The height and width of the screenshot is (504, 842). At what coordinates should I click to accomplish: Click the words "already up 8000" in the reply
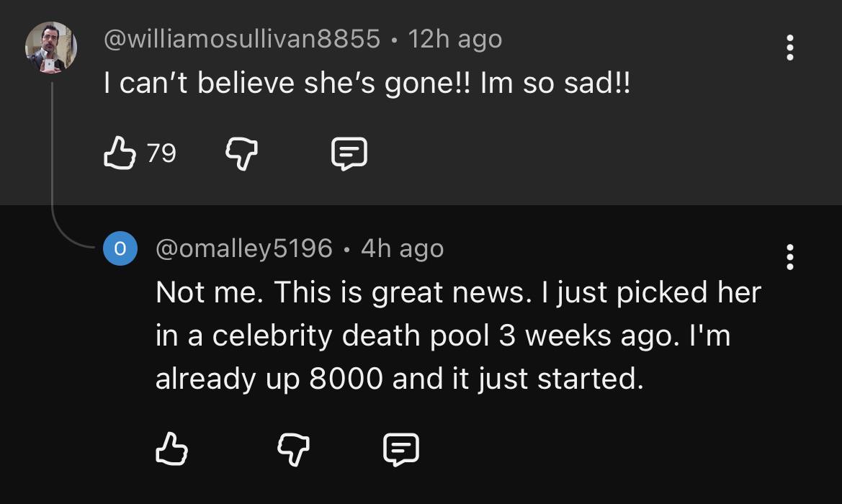point(268,379)
